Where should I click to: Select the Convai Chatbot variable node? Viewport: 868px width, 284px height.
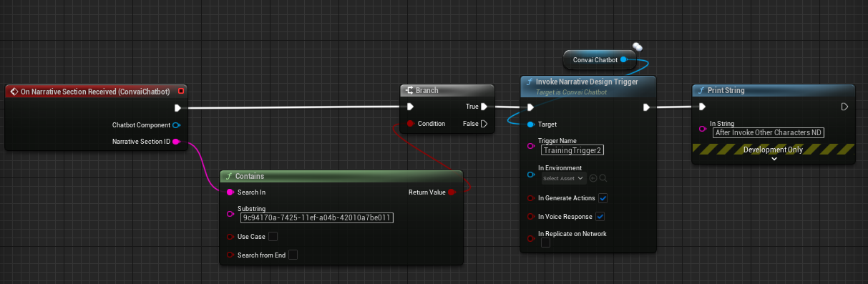click(x=600, y=60)
